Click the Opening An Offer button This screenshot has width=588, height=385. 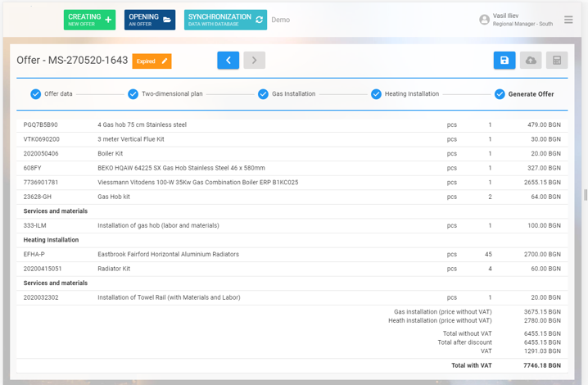pyautogui.click(x=150, y=20)
